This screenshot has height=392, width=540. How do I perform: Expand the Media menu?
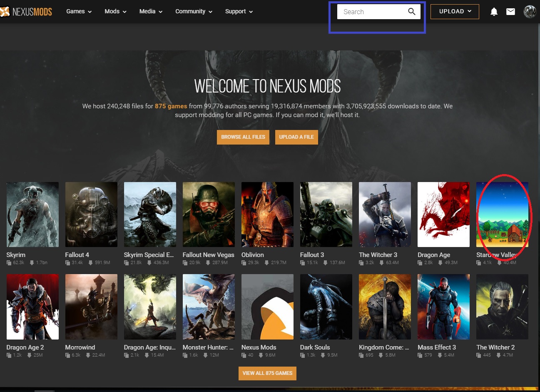[x=151, y=12]
